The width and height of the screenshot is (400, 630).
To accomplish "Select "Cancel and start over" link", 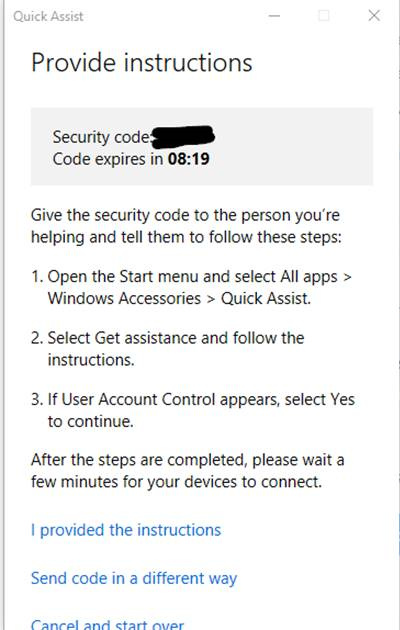I will point(107,624).
